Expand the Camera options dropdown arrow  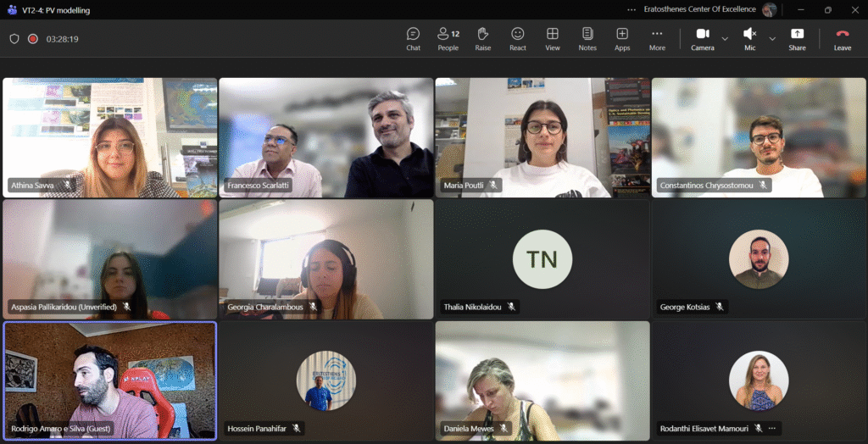tap(725, 39)
